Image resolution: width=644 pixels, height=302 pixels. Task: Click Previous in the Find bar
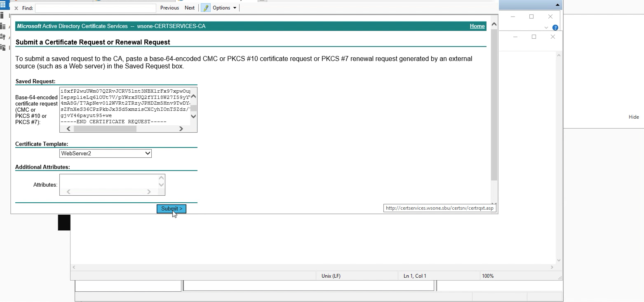(x=169, y=8)
